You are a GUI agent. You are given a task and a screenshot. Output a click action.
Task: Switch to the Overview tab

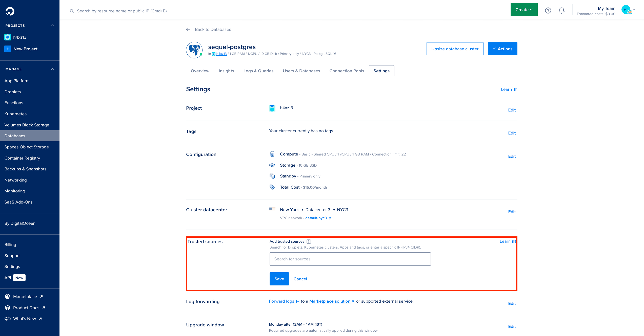coord(200,71)
